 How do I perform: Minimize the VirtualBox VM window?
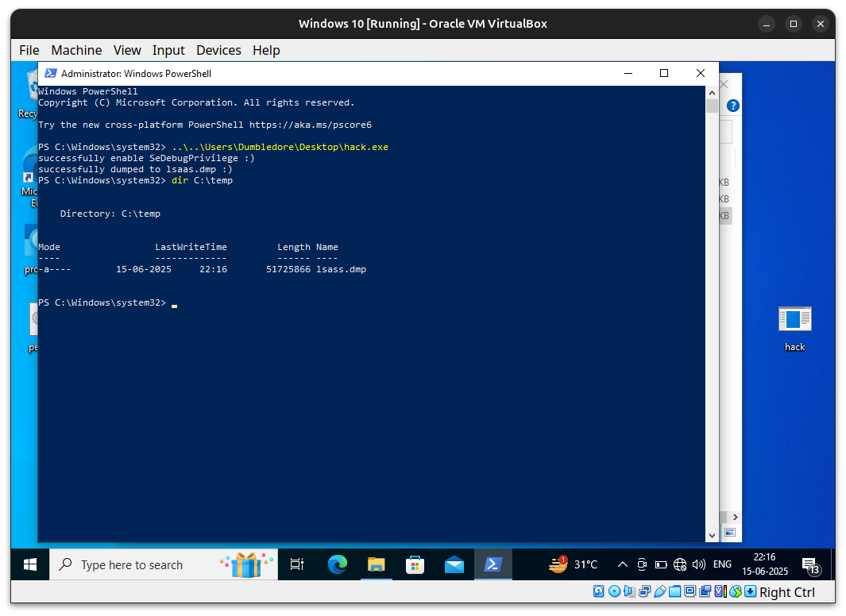tap(766, 25)
